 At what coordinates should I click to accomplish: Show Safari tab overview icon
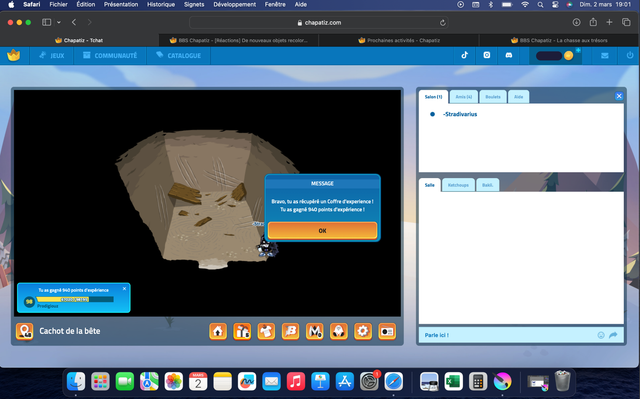(x=626, y=22)
